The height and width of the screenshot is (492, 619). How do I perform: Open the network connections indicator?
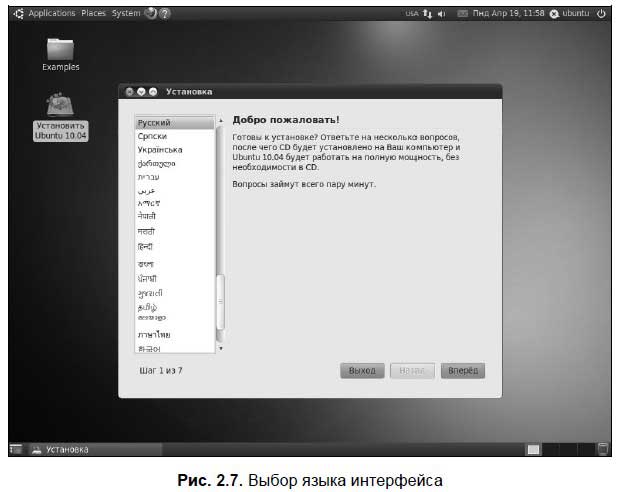click(425, 14)
